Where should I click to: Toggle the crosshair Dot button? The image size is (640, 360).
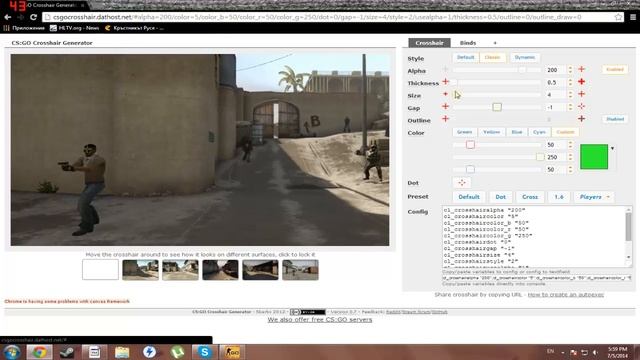[462, 183]
